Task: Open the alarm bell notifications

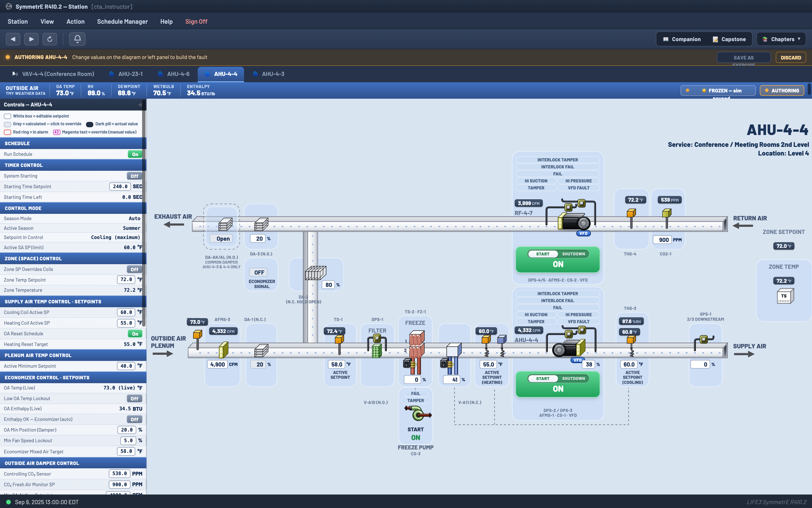Action: [x=77, y=39]
